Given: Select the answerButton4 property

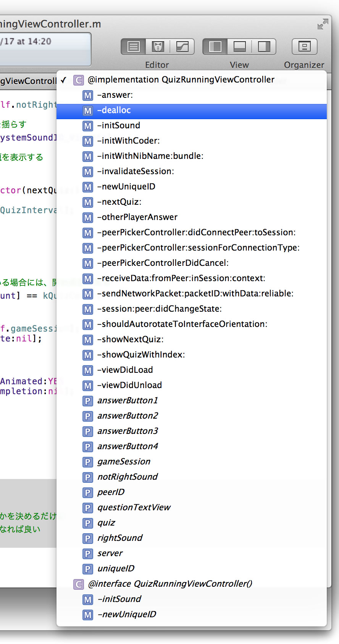Looking at the screenshot, I should coord(192,447).
